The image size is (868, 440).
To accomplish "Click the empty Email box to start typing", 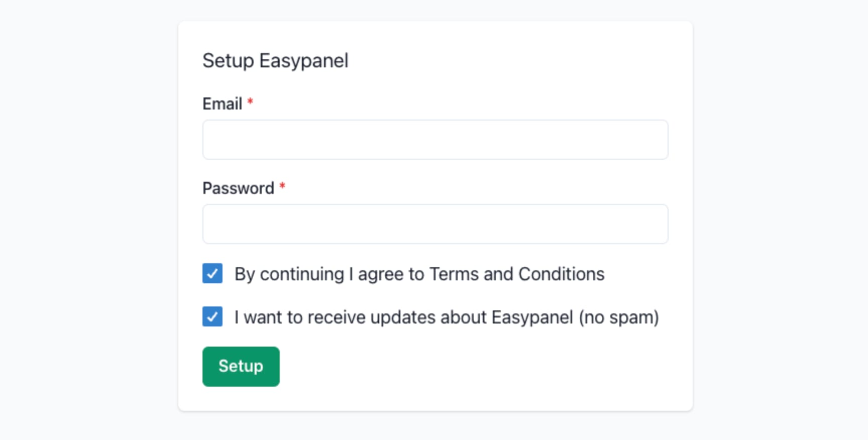I will (435, 139).
